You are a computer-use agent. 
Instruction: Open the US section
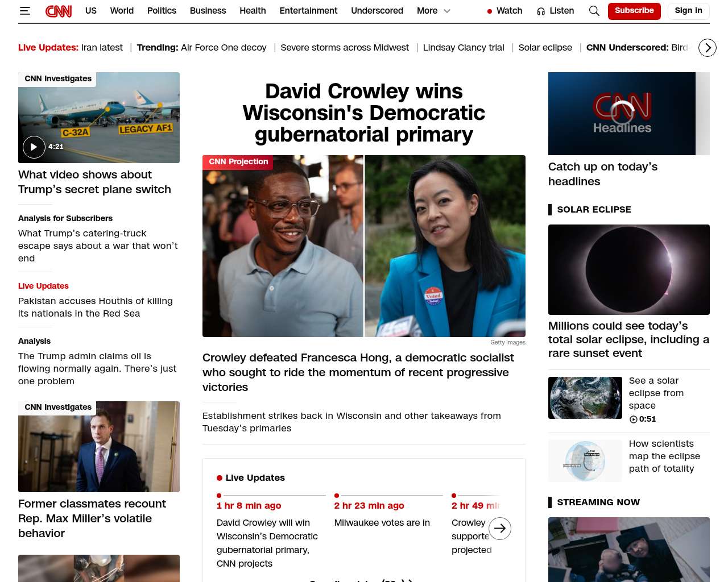click(91, 11)
